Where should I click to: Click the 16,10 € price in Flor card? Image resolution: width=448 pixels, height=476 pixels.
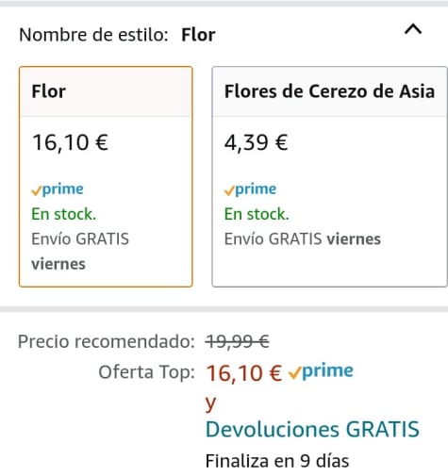[70, 142]
